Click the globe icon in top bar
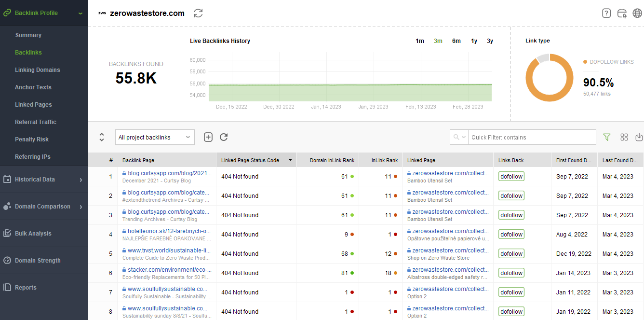Image resolution: width=644 pixels, height=320 pixels. click(x=637, y=13)
